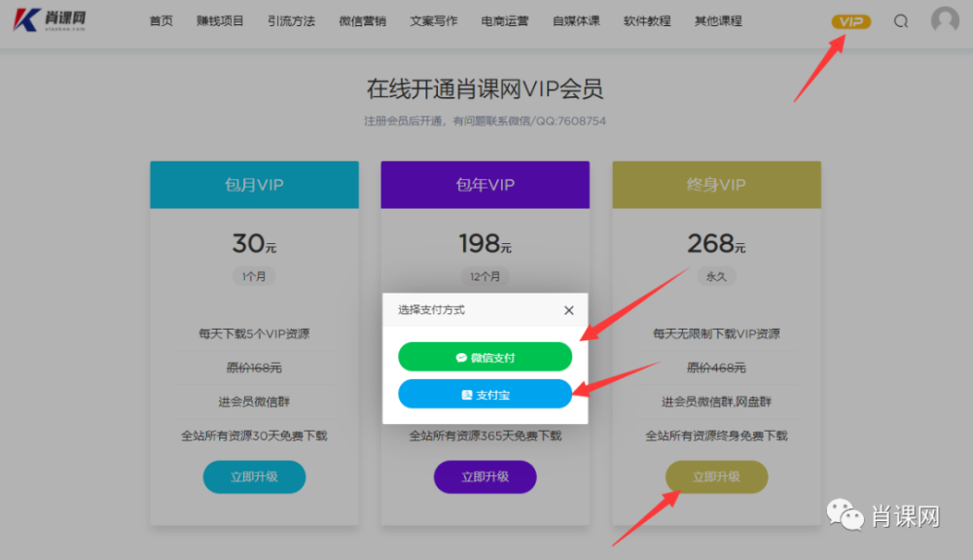Select the 包月VIP card header
Image resolution: width=973 pixels, height=560 pixels.
(x=254, y=185)
